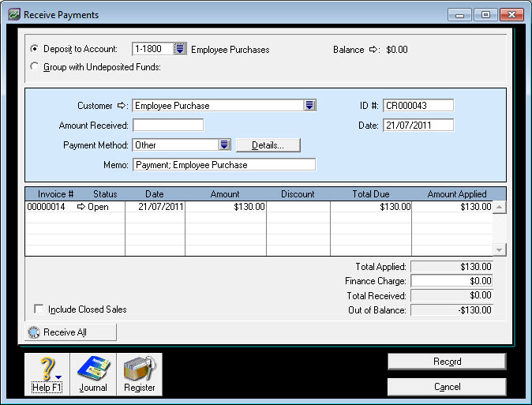Open the Journal icon
Viewport: 532px width, 405px height.
pyautogui.click(x=93, y=373)
